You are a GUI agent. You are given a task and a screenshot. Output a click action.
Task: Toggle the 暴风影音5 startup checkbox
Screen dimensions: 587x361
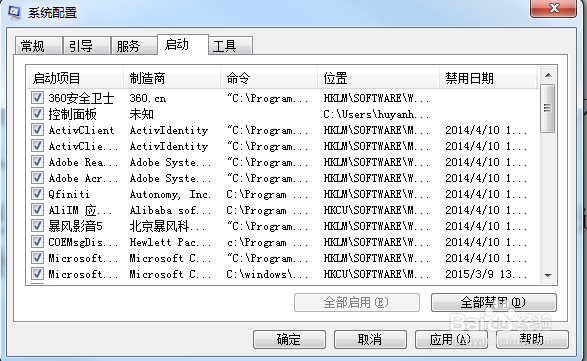(37, 226)
